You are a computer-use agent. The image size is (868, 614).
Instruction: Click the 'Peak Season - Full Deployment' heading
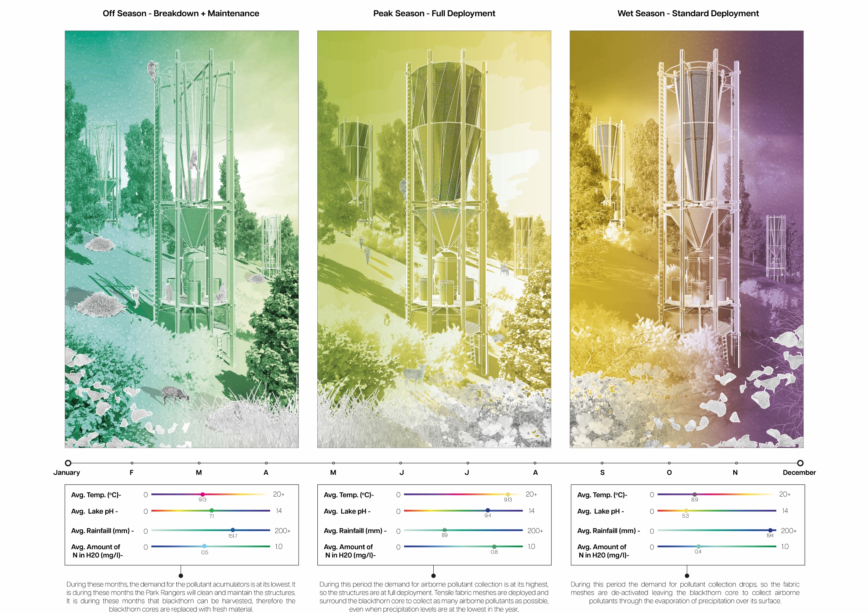[x=434, y=14]
